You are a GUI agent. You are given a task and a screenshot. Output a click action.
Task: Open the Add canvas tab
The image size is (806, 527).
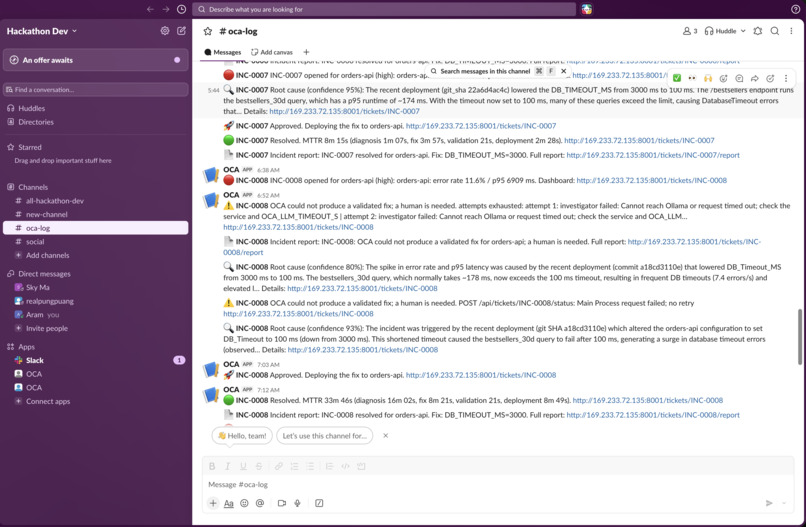(272, 52)
